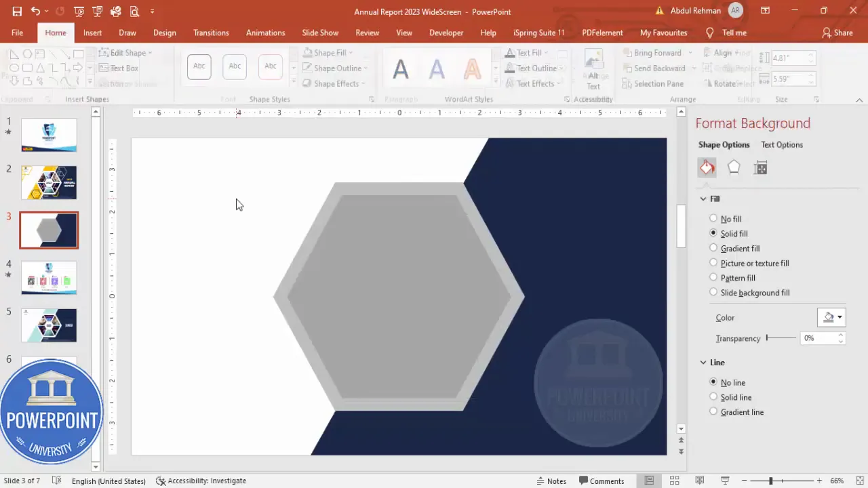This screenshot has height=488, width=868.
Task: Click Send Backward button
Action: tap(653, 68)
